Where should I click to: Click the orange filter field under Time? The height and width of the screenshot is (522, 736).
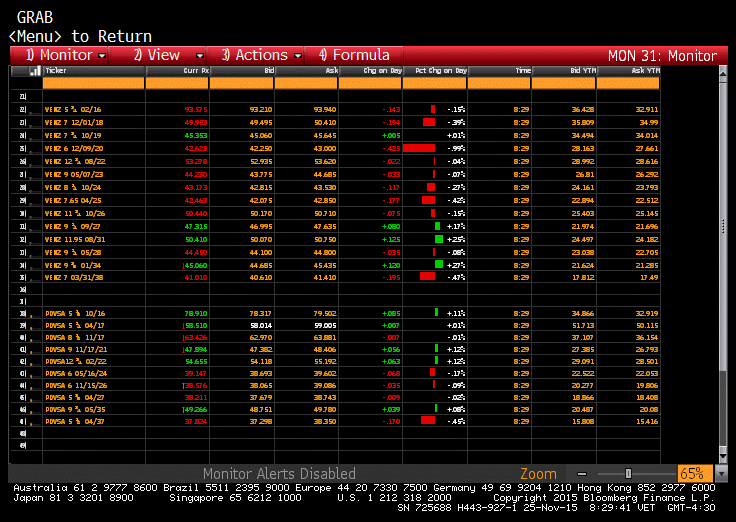(x=499, y=83)
